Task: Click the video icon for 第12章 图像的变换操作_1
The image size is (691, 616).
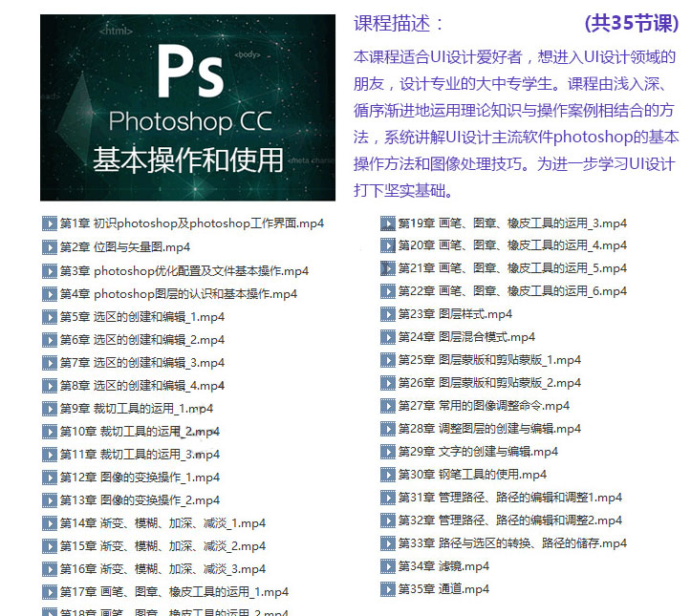Action: (x=50, y=478)
